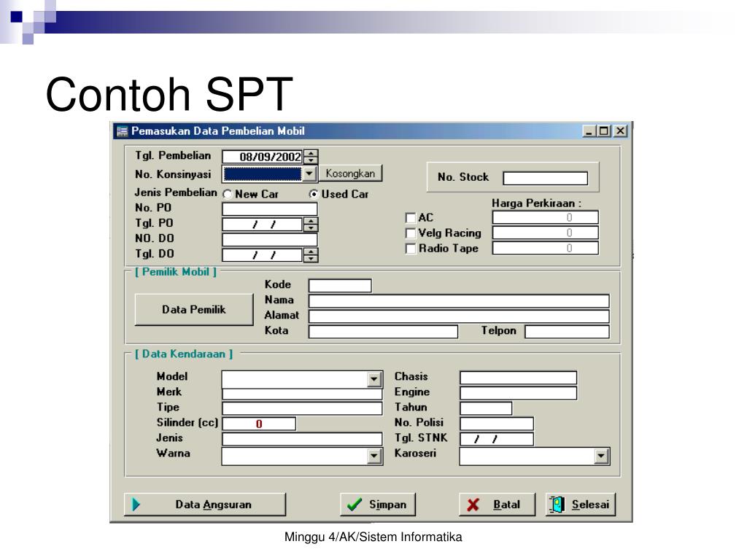This screenshot has height=560, width=747.
Task: Check the Radio Tape option
Action: (410, 248)
